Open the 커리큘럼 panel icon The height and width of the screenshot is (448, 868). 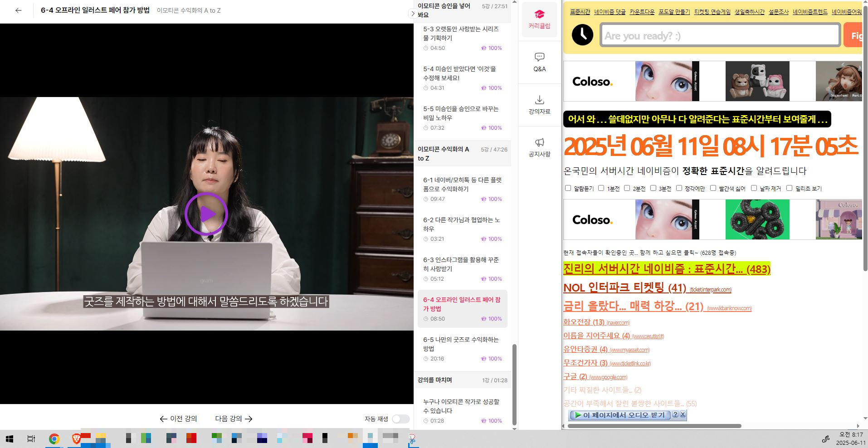(x=539, y=19)
